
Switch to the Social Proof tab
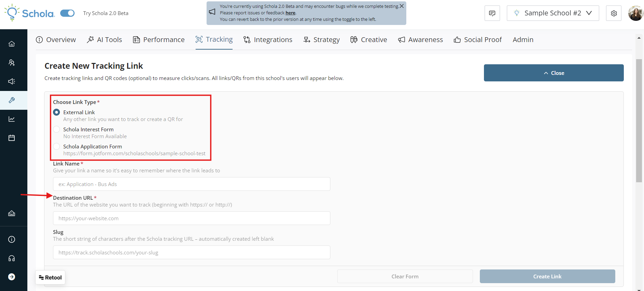point(478,40)
